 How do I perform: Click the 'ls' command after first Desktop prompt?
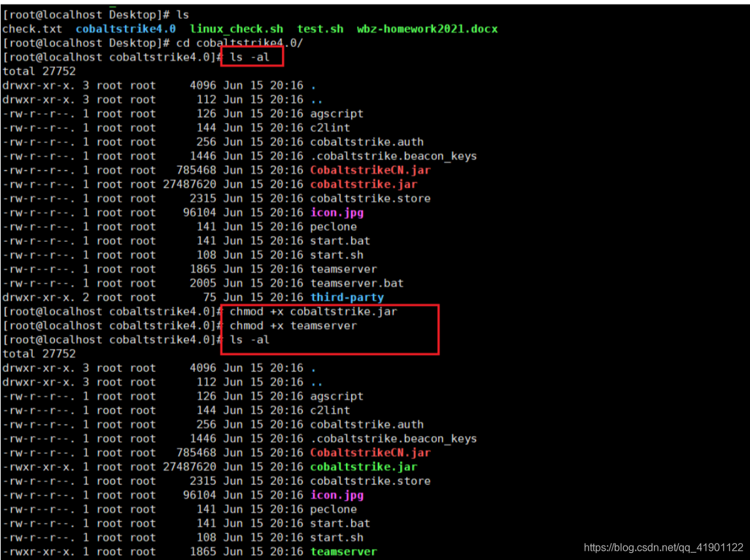pyautogui.click(x=182, y=15)
